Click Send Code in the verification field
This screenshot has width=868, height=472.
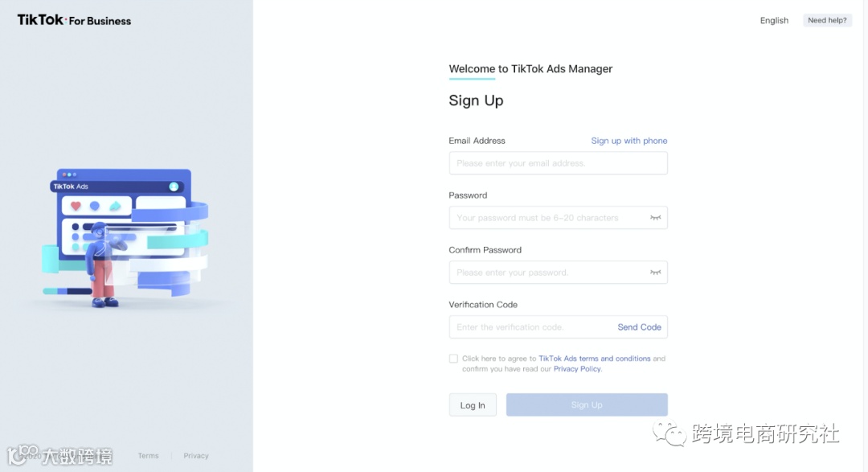(640, 326)
